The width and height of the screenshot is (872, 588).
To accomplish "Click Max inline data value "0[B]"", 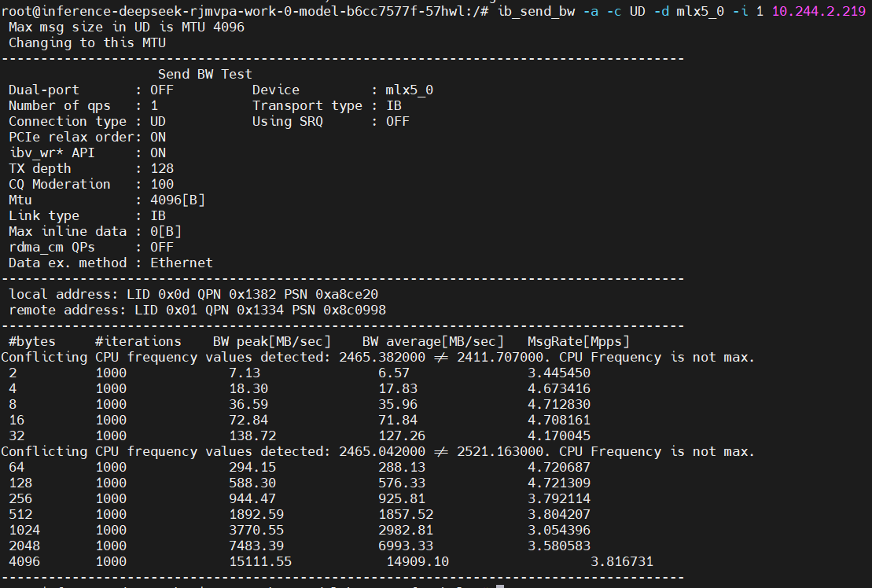I will [x=166, y=231].
